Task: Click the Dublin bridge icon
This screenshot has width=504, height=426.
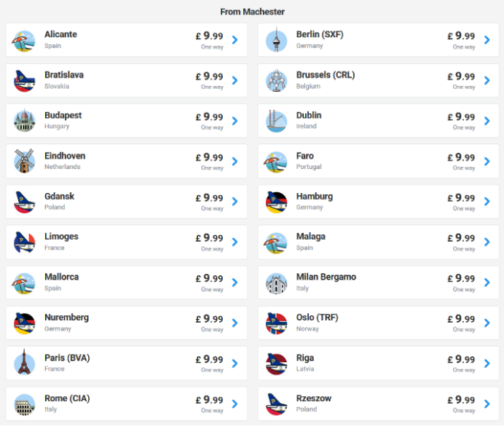Action: click(x=276, y=121)
